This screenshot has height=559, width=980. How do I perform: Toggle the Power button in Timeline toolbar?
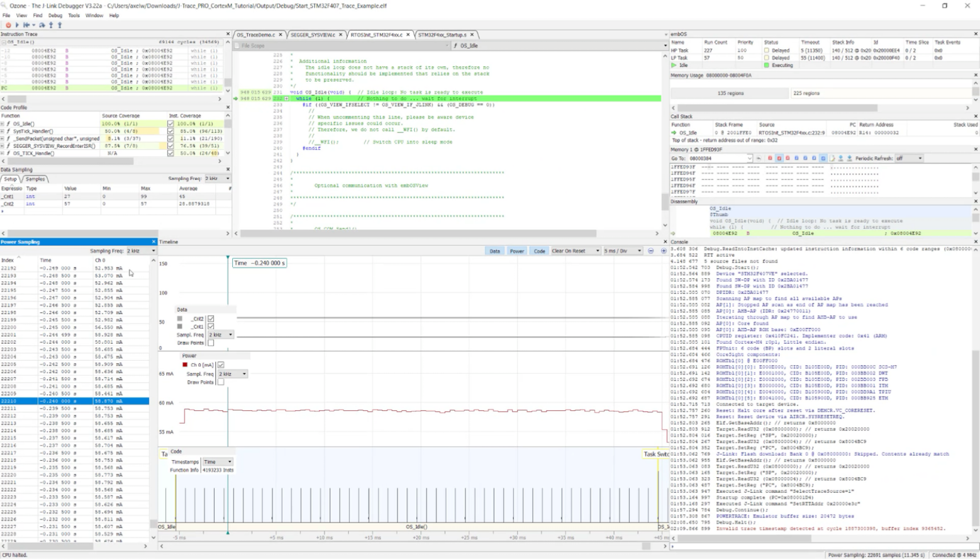[516, 251]
